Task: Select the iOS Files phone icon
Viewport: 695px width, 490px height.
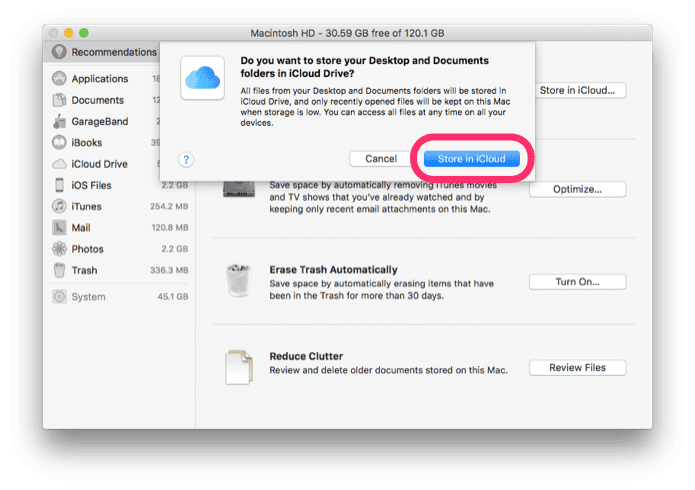Action: [59, 185]
